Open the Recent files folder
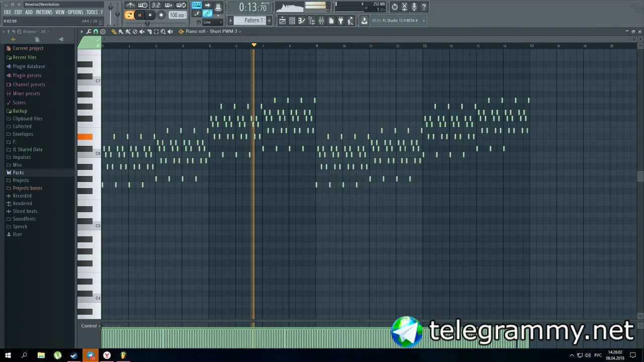The image size is (644, 362). tap(25, 57)
